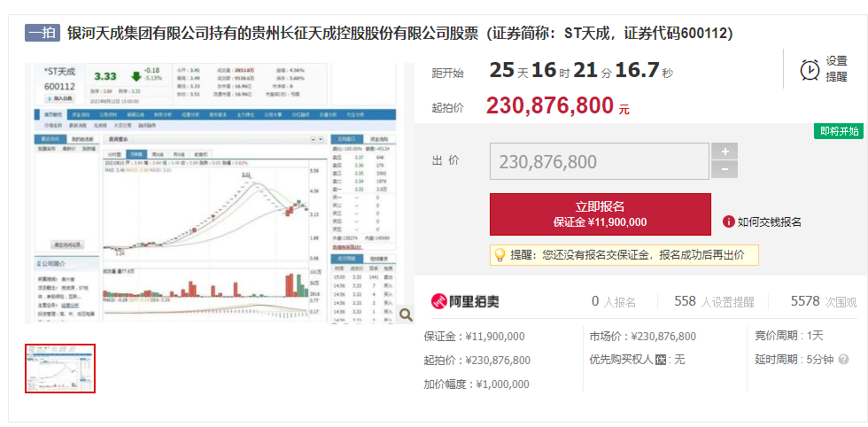The width and height of the screenshot is (868, 427).
Task: Click the 设置提醒 label
Action: [837, 69]
